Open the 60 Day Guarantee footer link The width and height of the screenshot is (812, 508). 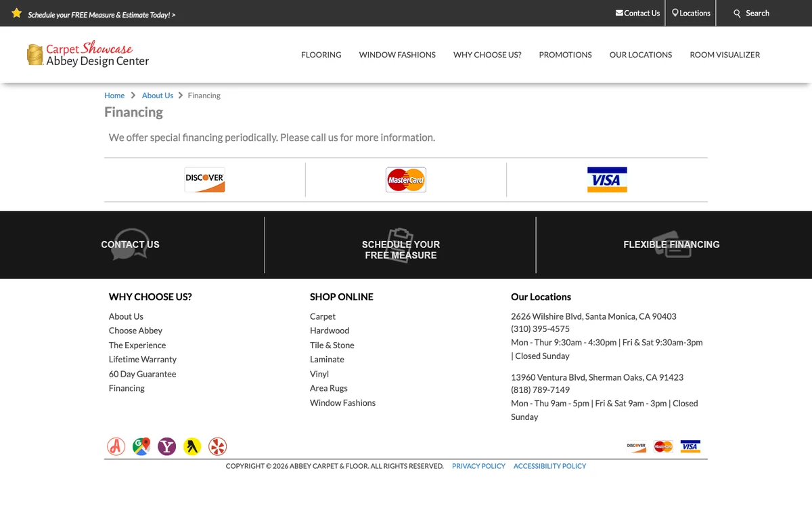tap(142, 374)
